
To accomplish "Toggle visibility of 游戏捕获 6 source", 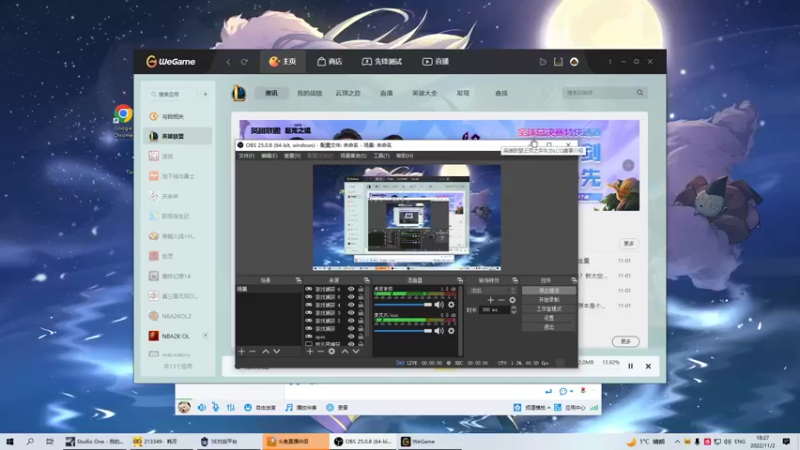I will click(x=351, y=289).
